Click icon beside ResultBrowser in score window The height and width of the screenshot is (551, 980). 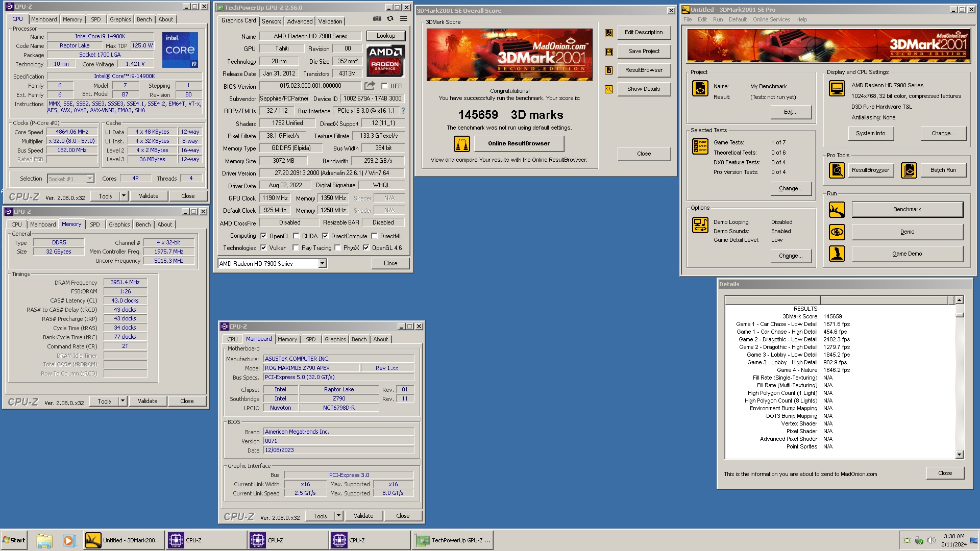point(609,70)
